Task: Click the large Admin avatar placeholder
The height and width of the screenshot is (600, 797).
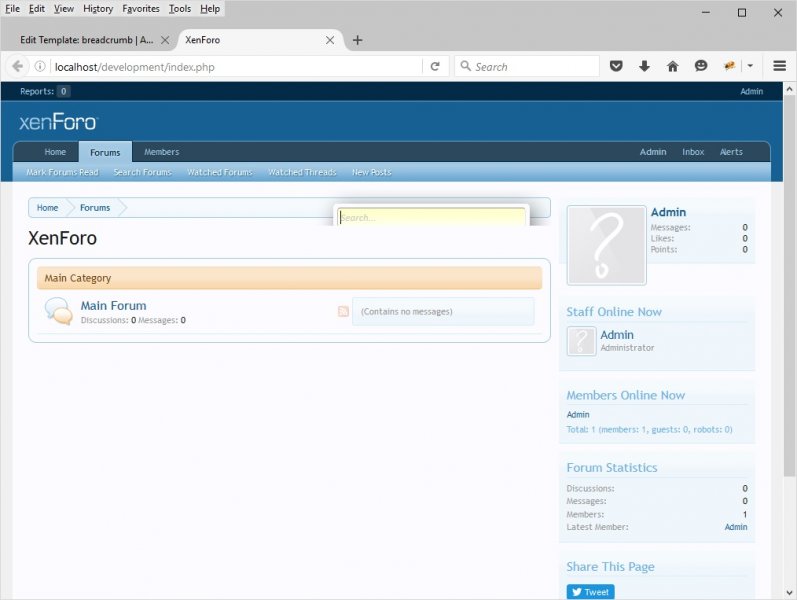Action: coord(606,246)
